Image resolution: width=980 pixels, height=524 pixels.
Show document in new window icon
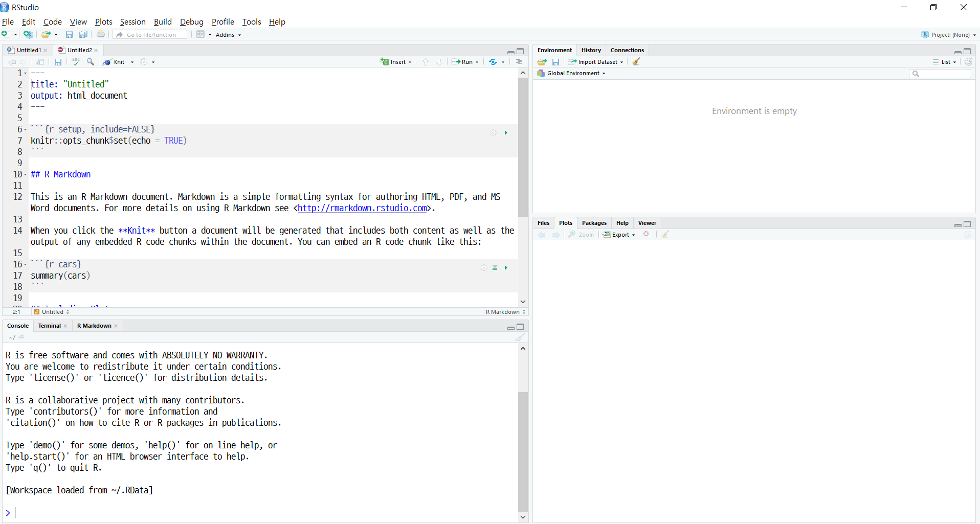tap(40, 62)
